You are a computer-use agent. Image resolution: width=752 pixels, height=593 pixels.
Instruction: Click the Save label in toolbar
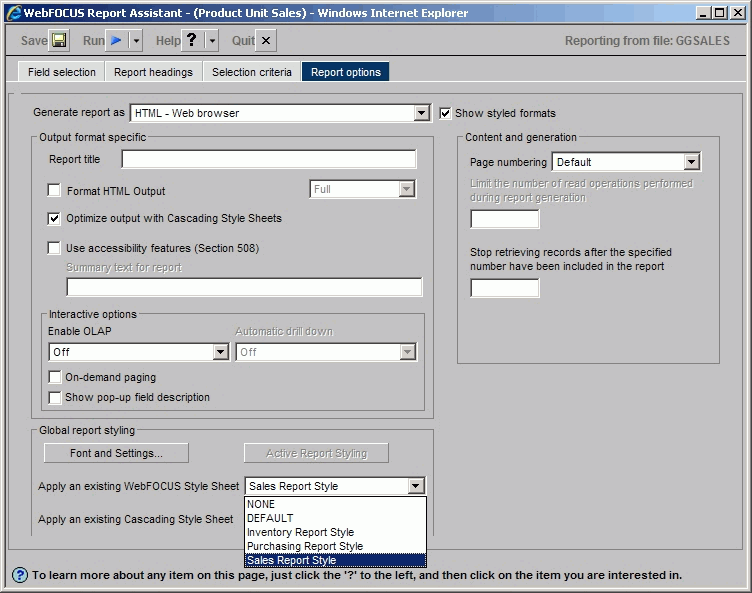click(34, 41)
